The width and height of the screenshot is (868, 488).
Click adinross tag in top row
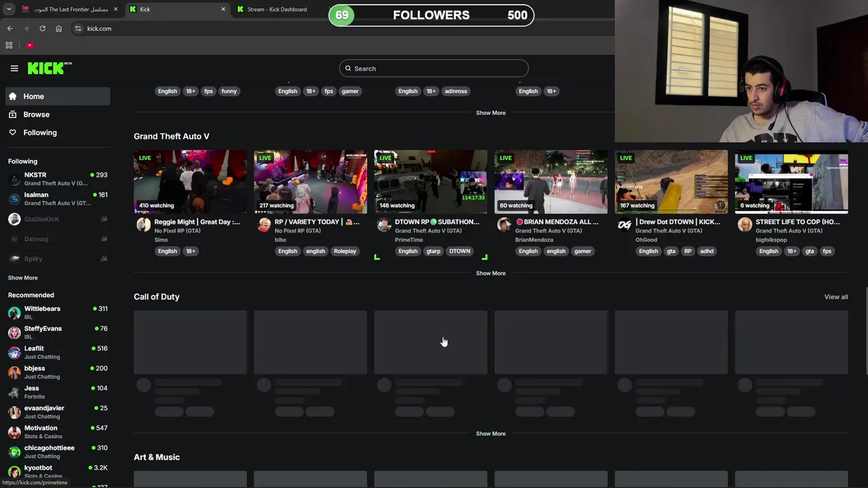pos(456,91)
